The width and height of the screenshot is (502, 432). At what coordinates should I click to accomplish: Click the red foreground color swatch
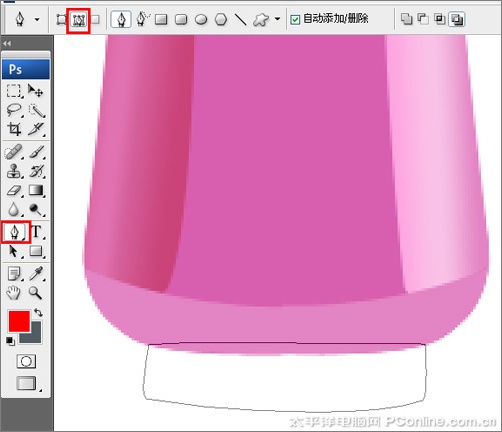tap(19, 321)
